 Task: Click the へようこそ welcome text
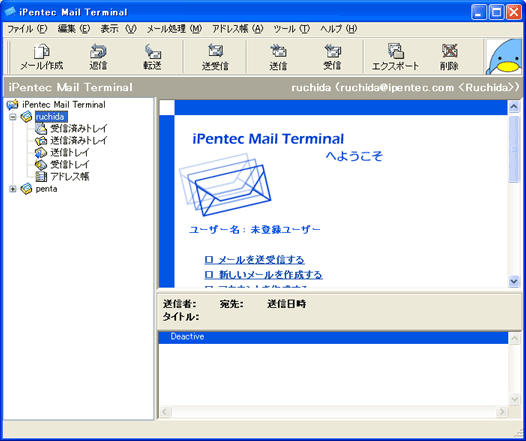click(x=354, y=156)
